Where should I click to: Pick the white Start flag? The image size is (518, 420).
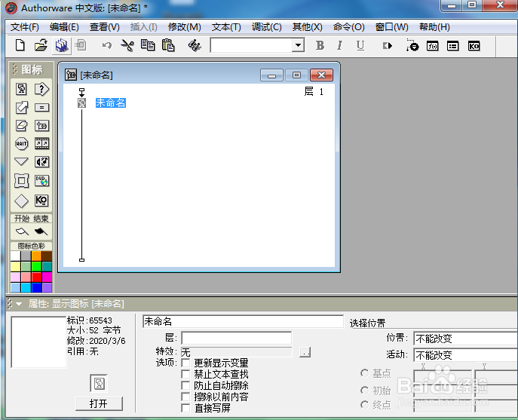tap(22, 231)
